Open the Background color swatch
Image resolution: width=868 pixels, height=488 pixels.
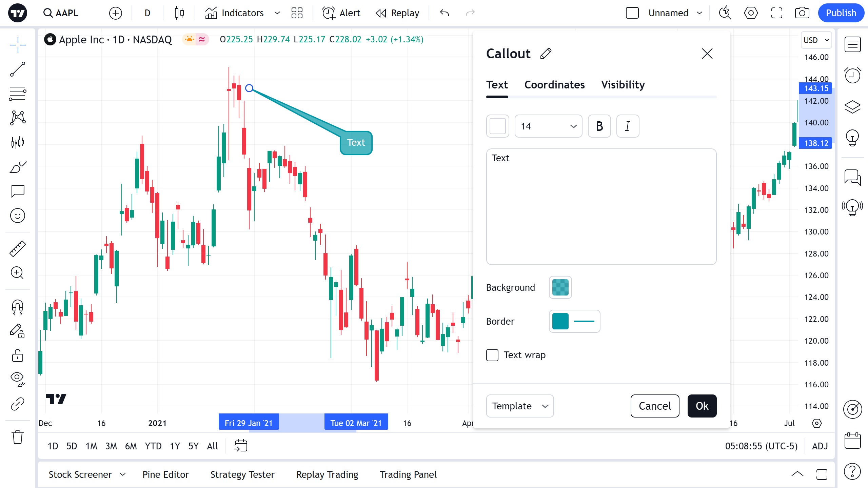coord(560,287)
